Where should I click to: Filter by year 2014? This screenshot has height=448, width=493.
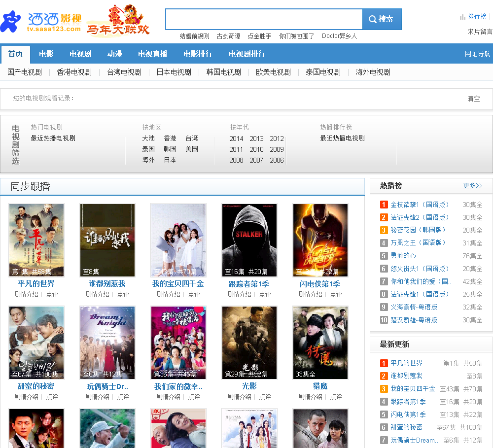click(236, 138)
